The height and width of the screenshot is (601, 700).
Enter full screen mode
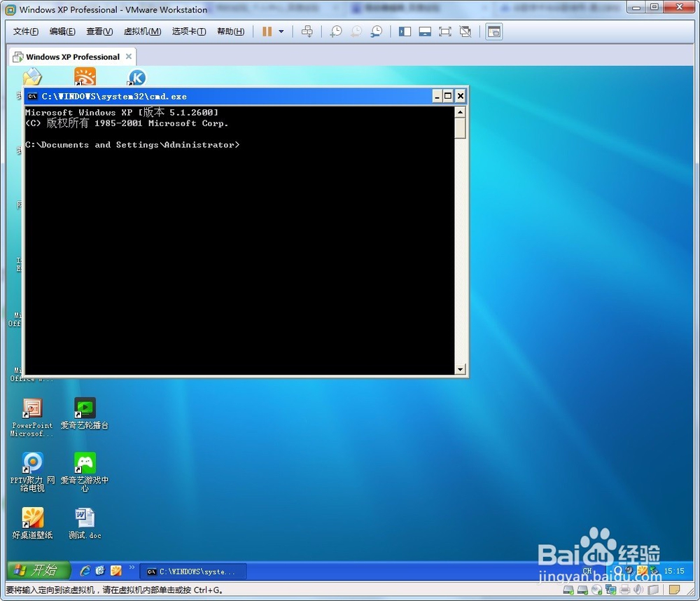pyautogui.click(x=445, y=32)
